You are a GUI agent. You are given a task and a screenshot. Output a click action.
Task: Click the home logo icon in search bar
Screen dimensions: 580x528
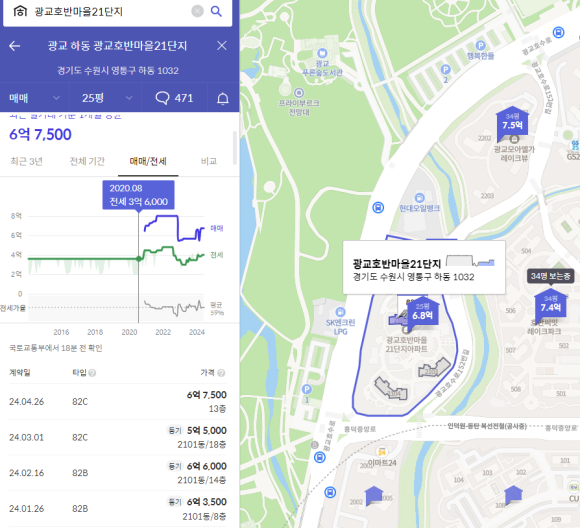coord(20,11)
